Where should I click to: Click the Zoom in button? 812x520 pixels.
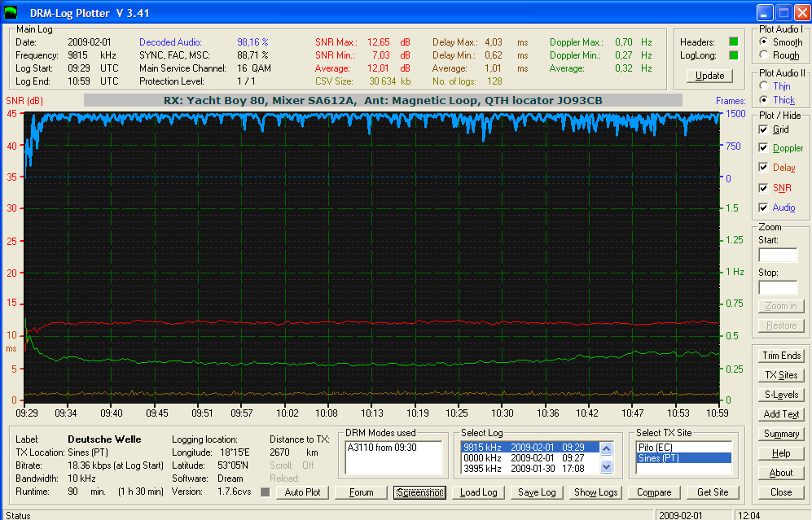point(781,306)
